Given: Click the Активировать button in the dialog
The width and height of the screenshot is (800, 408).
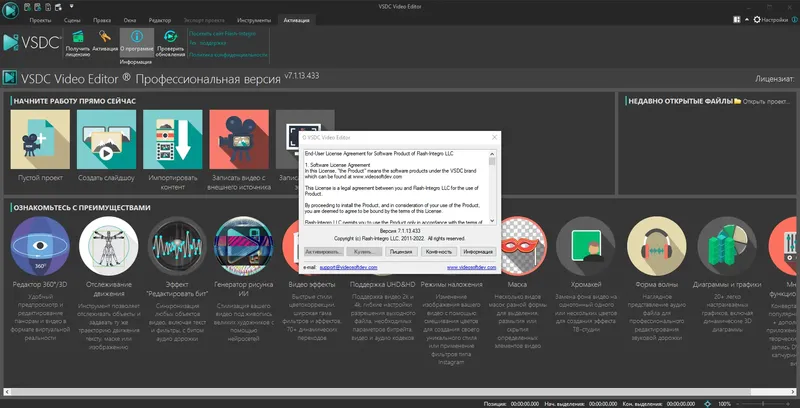Looking at the screenshot, I should click(x=323, y=252).
